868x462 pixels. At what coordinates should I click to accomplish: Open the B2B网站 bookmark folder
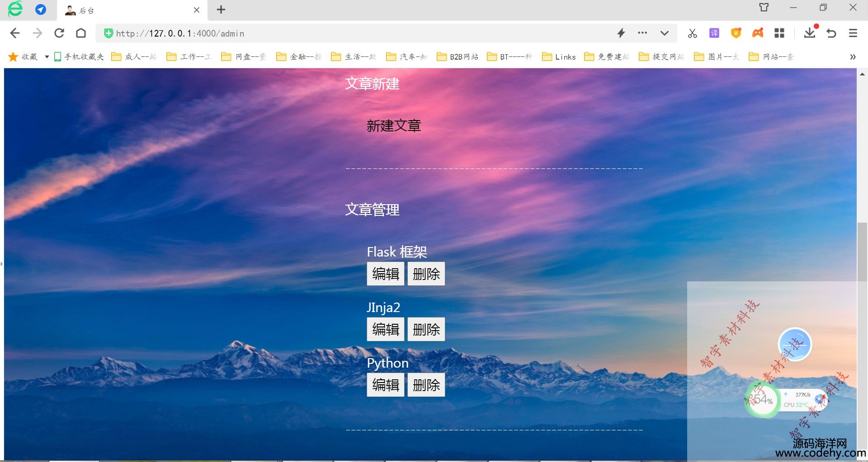(458, 56)
